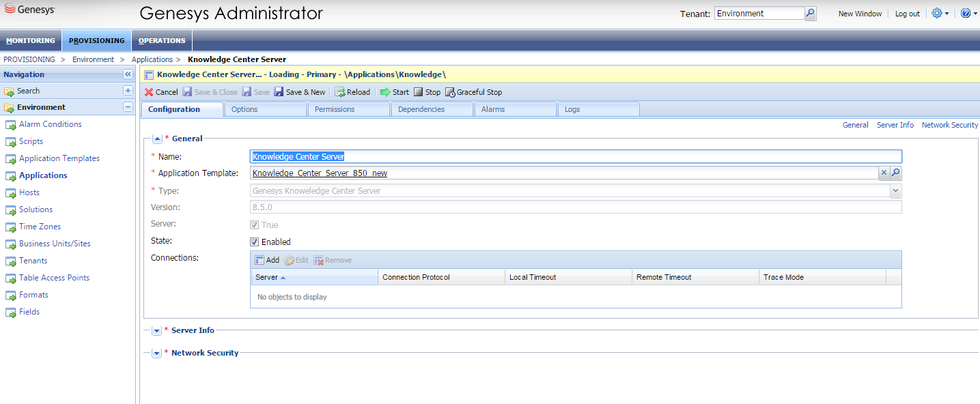The width and height of the screenshot is (980, 404).
Task: Expand the Search section plus icon
Action: (128, 91)
